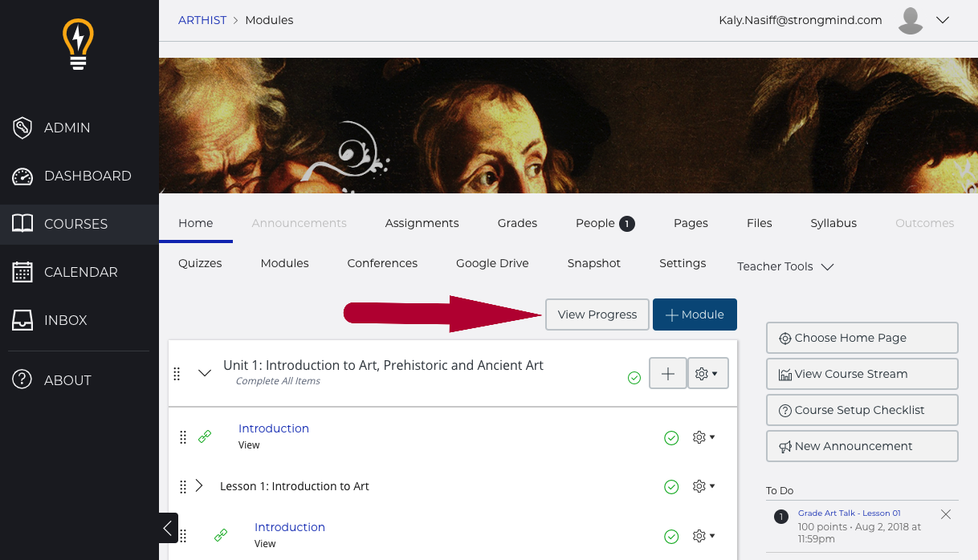Create a New Announcement
The image size is (978, 560).
pyautogui.click(x=862, y=446)
